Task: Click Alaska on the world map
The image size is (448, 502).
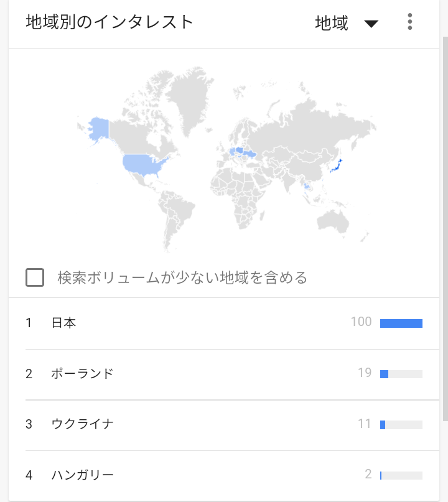Action: [x=98, y=129]
